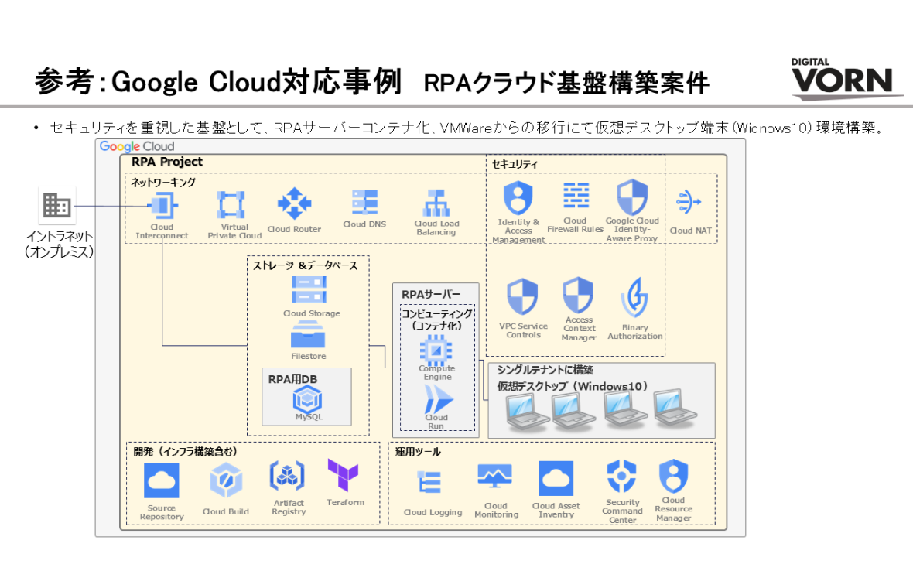Click the Cloud Storage icon
The height and width of the screenshot is (588, 913).
(x=309, y=290)
